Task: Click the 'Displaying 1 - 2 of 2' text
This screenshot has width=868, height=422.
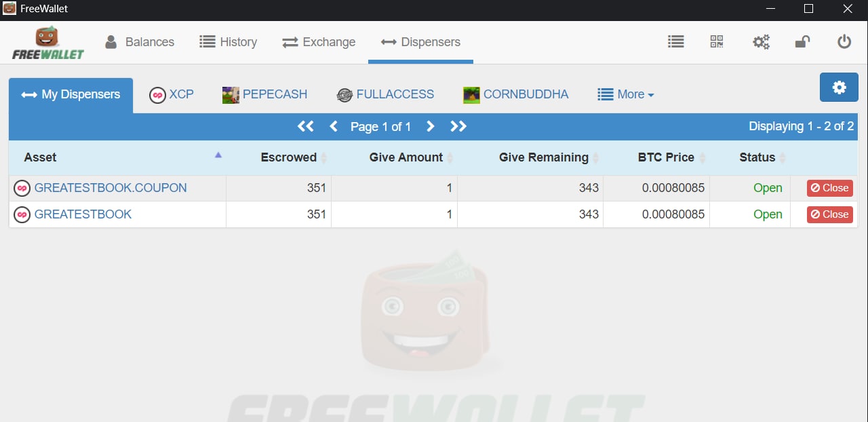Action: click(801, 126)
